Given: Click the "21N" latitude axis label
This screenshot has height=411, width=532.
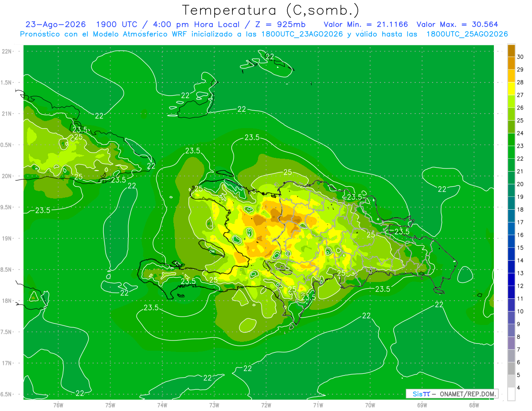Looking at the screenshot, I should [x=7, y=114].
